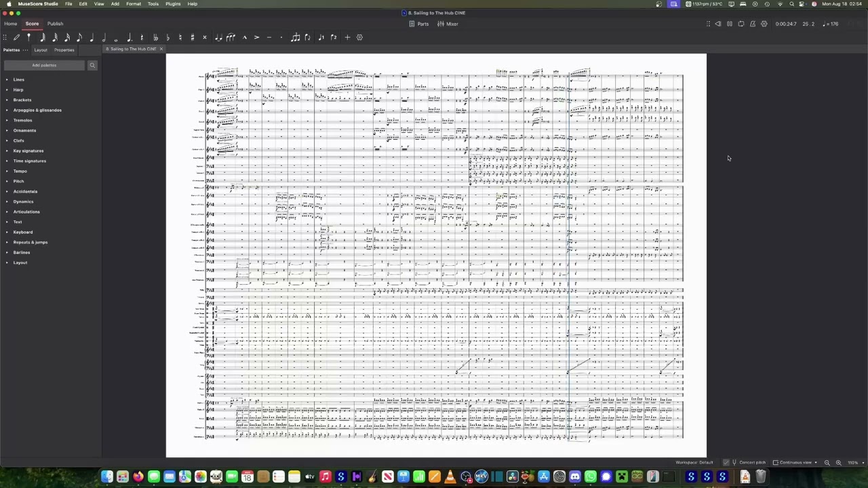Viewport: 868px width, 488px height.
Task: Apply accent articulation
Action: (x=256, y=37)
